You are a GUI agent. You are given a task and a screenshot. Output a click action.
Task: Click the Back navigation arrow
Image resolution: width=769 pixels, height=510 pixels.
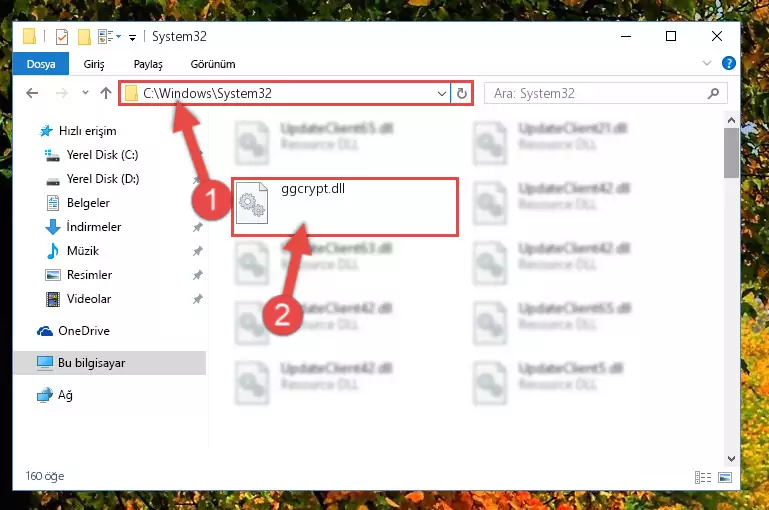click(32, 93)
